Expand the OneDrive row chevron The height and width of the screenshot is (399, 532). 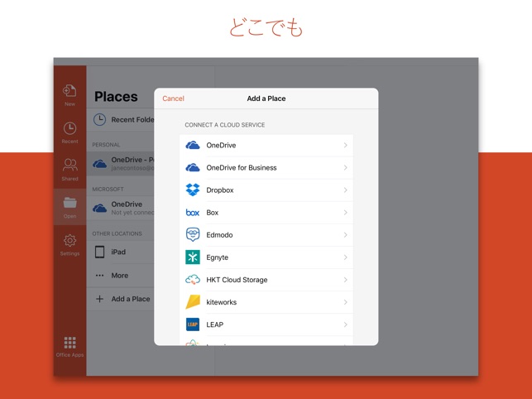345,146
